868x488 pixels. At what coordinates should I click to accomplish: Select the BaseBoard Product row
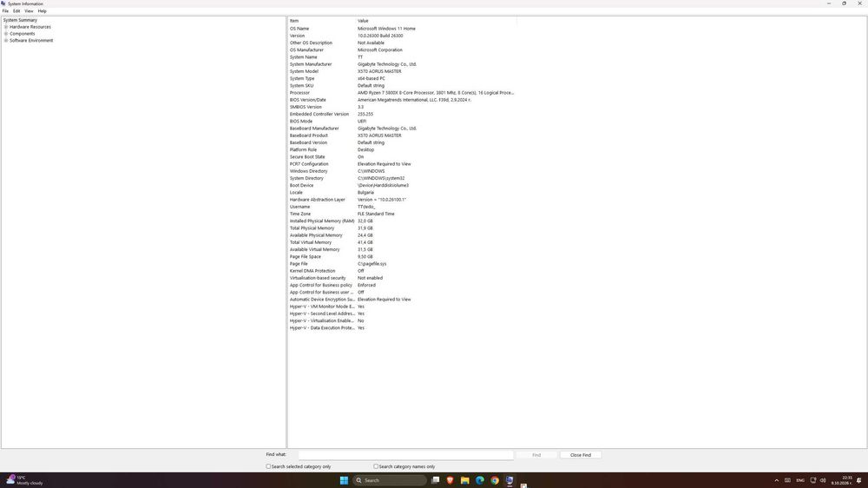pyautogui.click(x=403, y=135)
